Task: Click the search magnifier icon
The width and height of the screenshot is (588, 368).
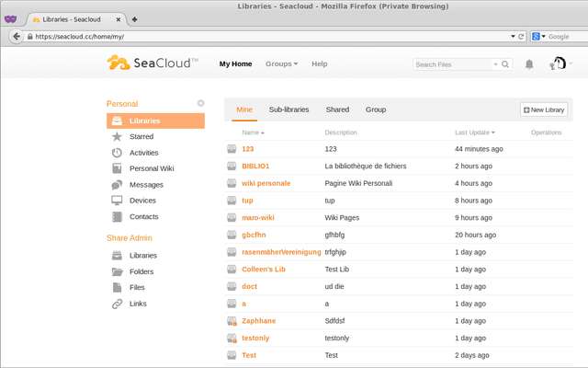Action: pyautogui.click(x=505, y=64)
